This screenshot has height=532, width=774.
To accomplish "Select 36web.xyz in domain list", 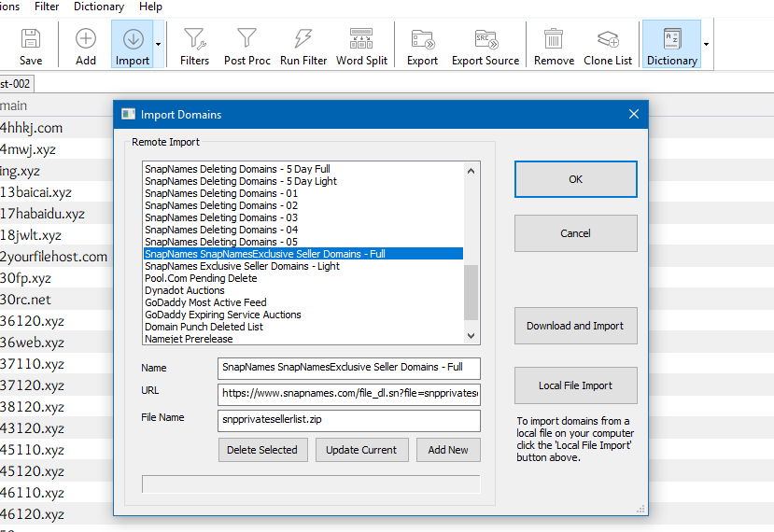I will 32,343.
